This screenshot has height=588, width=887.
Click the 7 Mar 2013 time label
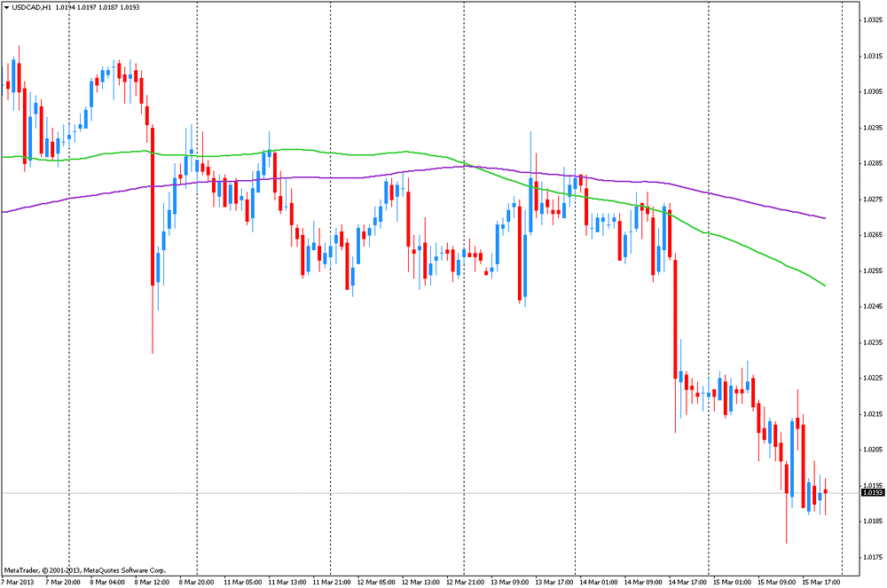20,582
